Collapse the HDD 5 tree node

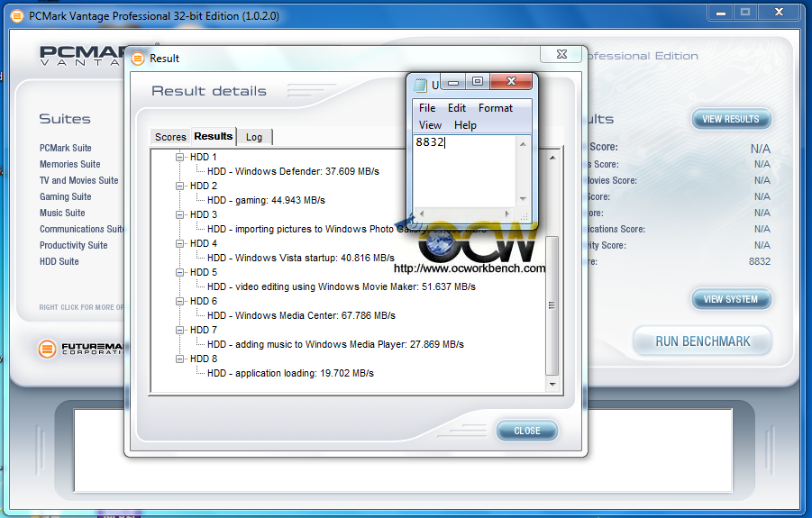coord(179,272)
